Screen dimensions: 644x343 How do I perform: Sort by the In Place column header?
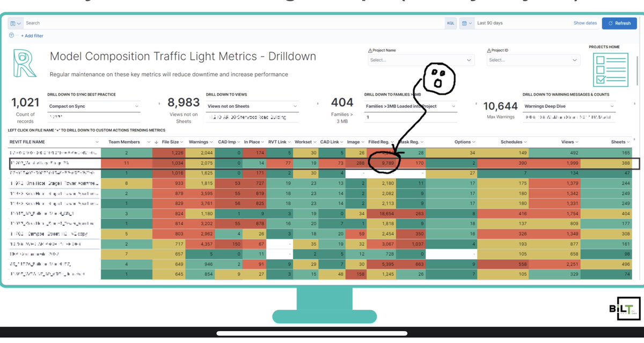coord(252,142)
